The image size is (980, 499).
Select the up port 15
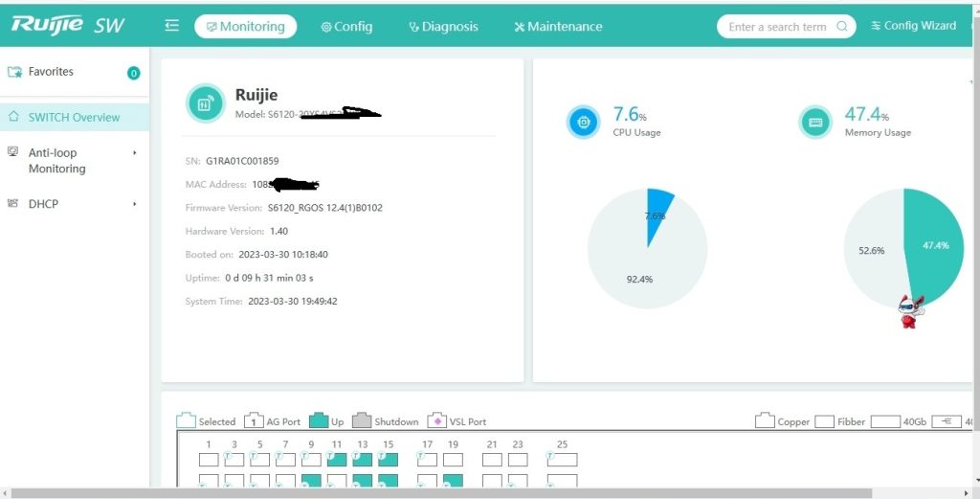[x=388, y=460]
